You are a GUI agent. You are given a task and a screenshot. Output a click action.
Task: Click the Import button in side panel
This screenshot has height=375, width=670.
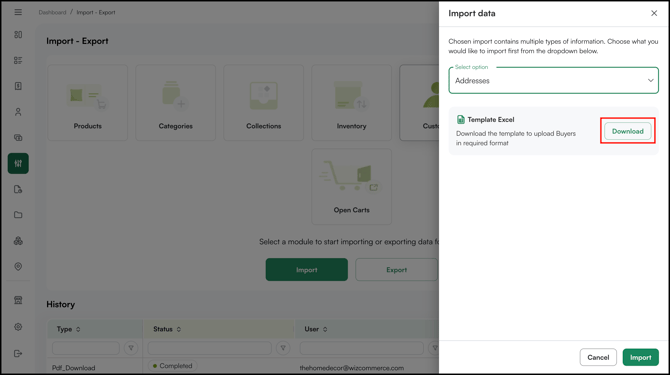641,357
